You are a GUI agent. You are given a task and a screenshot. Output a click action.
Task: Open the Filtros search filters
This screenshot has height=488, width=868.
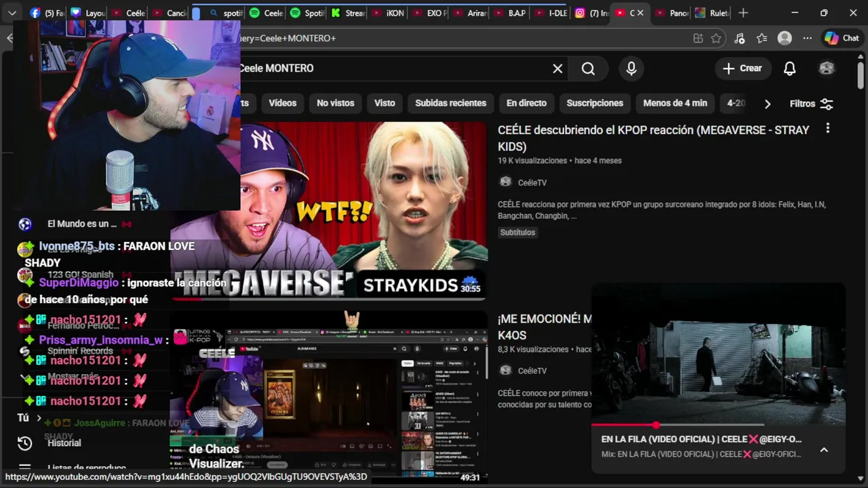pos(811,104)
